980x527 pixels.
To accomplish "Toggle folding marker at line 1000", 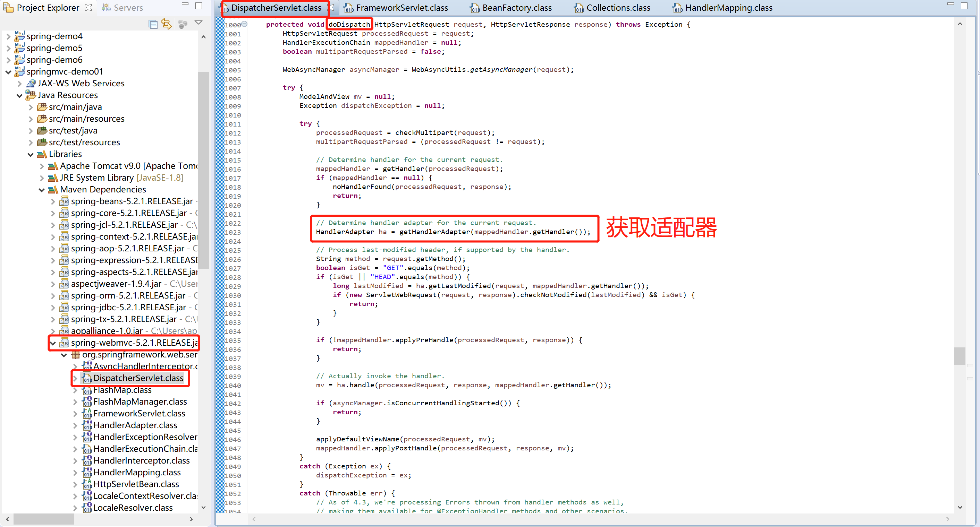I will [x=245, y=24].
